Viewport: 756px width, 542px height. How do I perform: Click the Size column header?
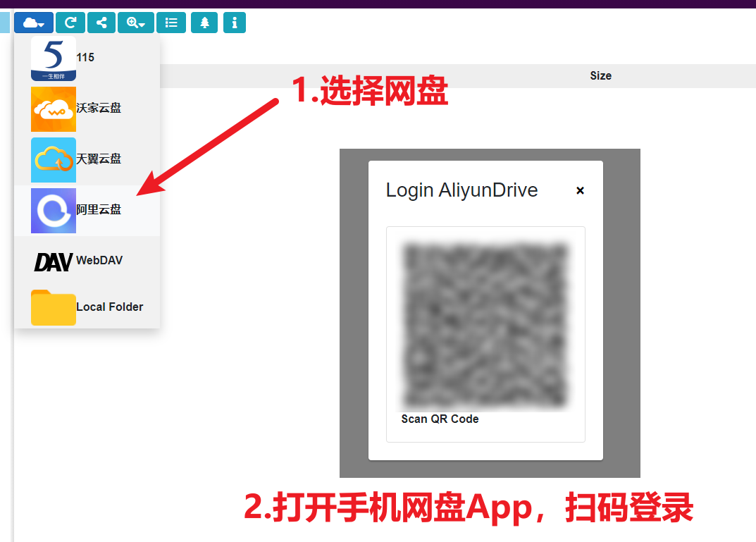pos(600,76)
